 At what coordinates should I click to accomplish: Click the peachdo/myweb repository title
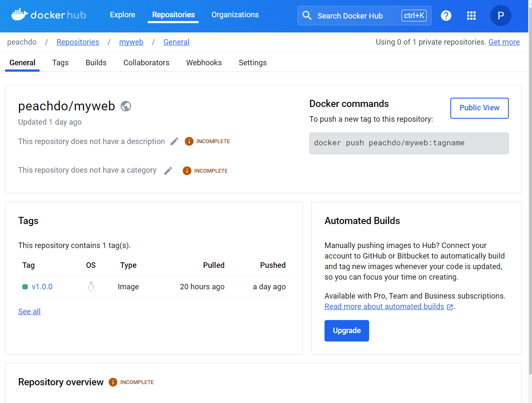tap(66, 106)
